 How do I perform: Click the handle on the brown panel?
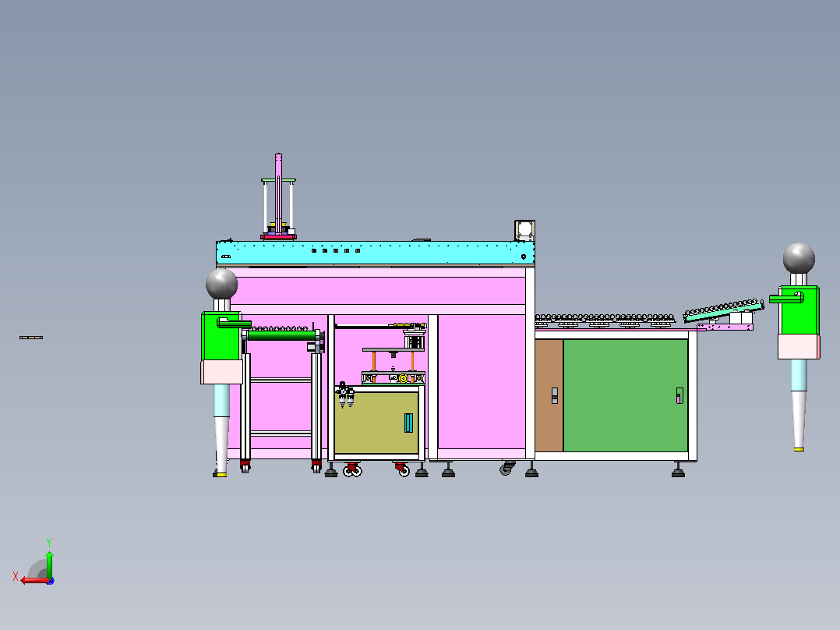(555, 395)
